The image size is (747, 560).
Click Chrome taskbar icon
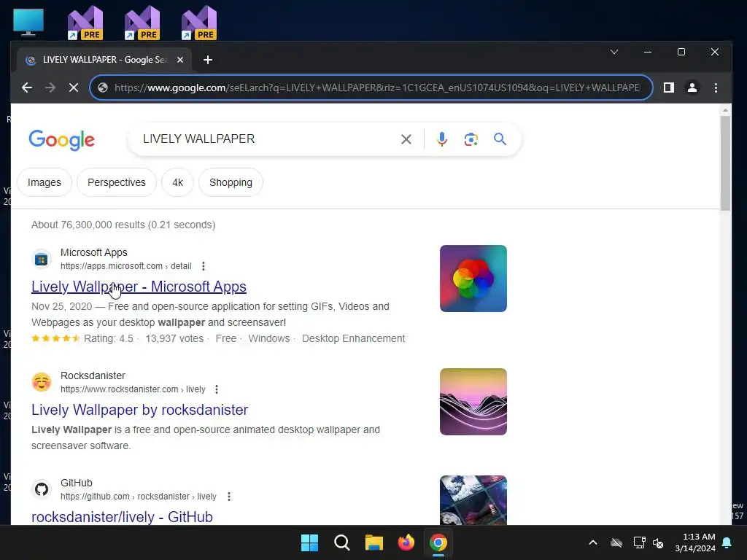(438, 542)
